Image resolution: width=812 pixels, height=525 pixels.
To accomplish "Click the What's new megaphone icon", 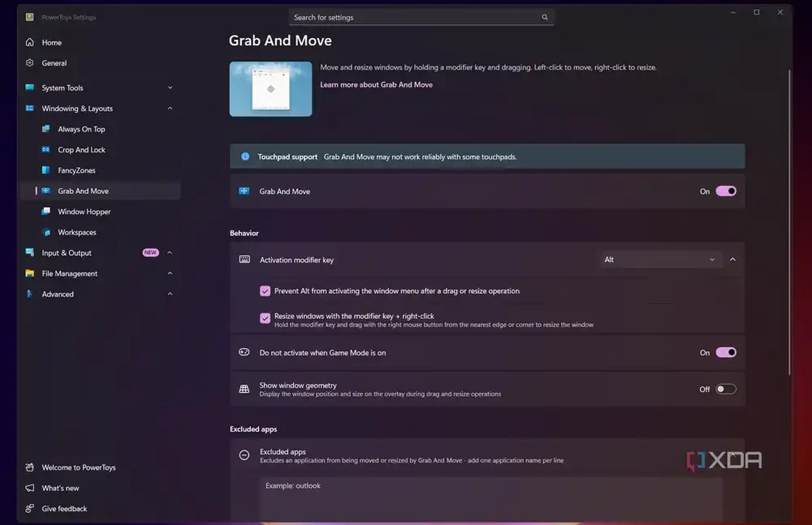I will click(x=30, y=488).
